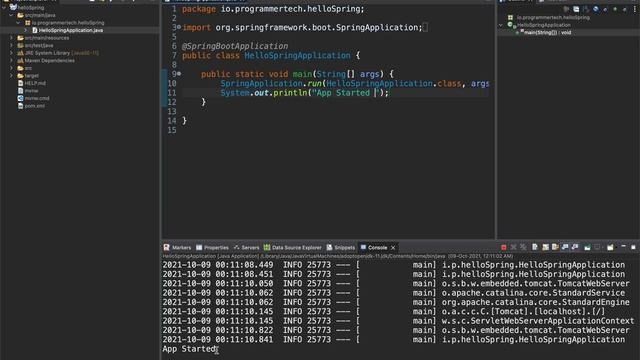Click Maven Dependencies library icon
Screen dimensions: 640x360
(20, 60)
